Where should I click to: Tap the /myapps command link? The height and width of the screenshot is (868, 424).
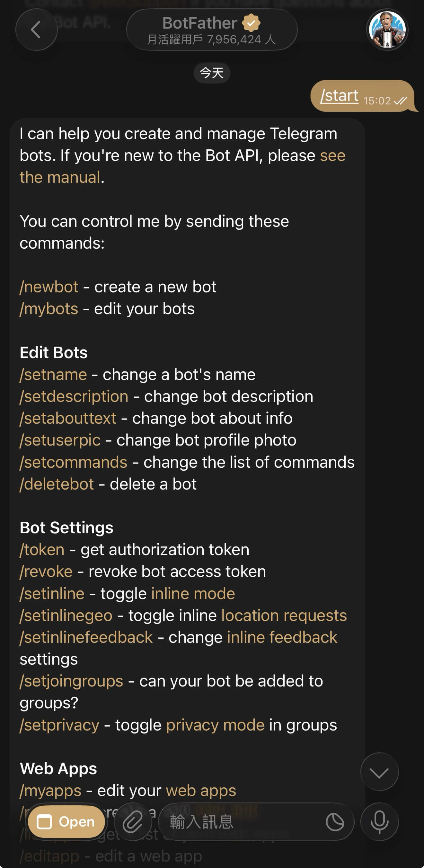[50, 791]
